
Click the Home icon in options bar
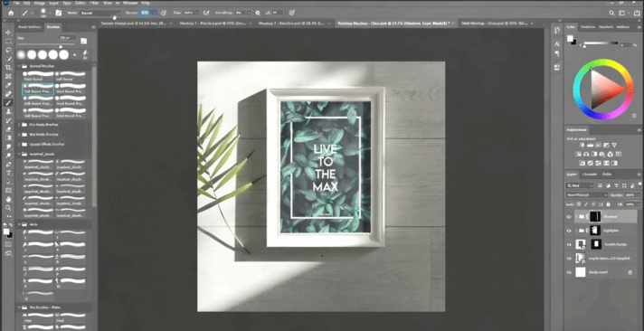pos(11,14)
